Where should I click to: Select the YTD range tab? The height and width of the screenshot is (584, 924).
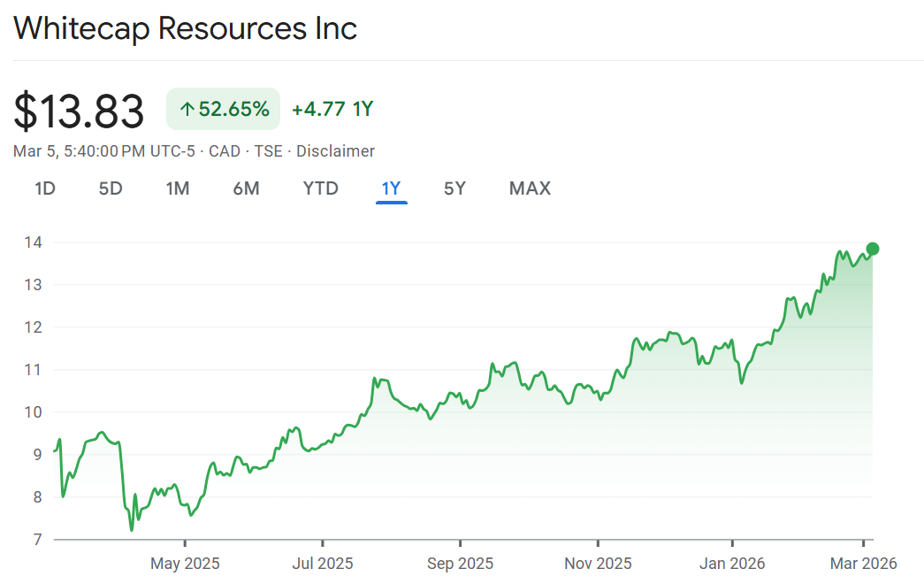click(320, 188)
